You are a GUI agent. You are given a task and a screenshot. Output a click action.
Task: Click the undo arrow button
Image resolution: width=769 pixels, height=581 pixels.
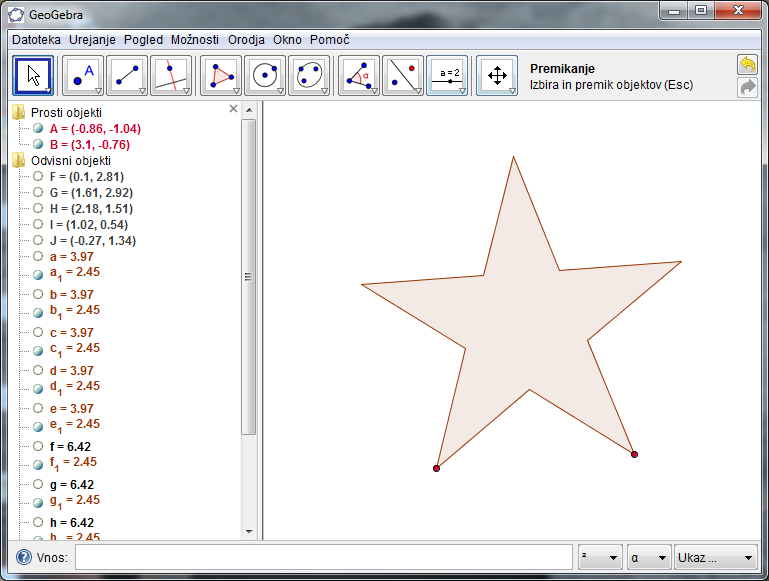point(747,65)
